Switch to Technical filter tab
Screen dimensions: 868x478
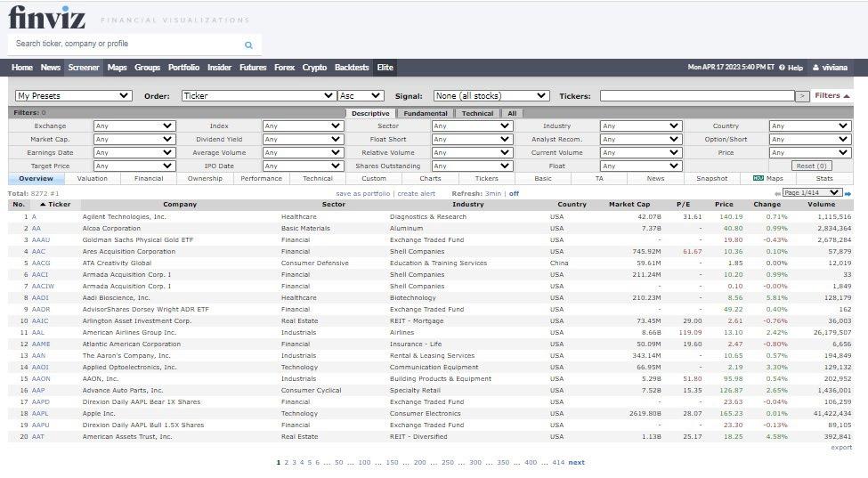(x=477, y=113)
